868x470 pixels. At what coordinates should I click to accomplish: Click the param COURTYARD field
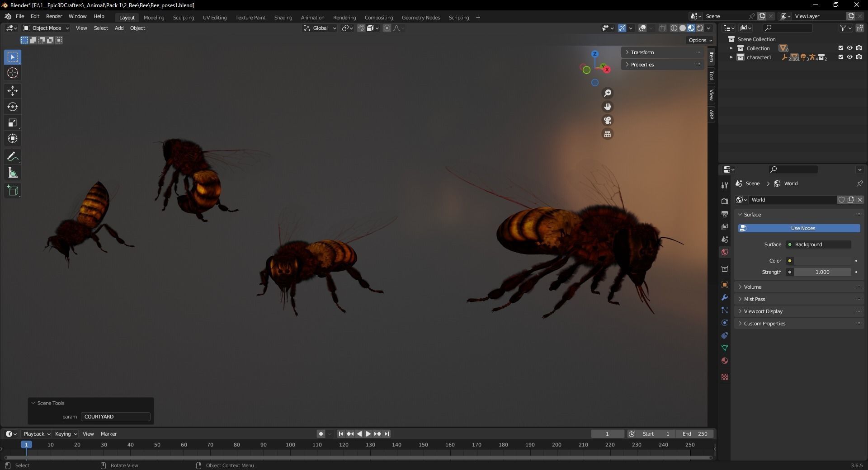[x=116, y=417]
